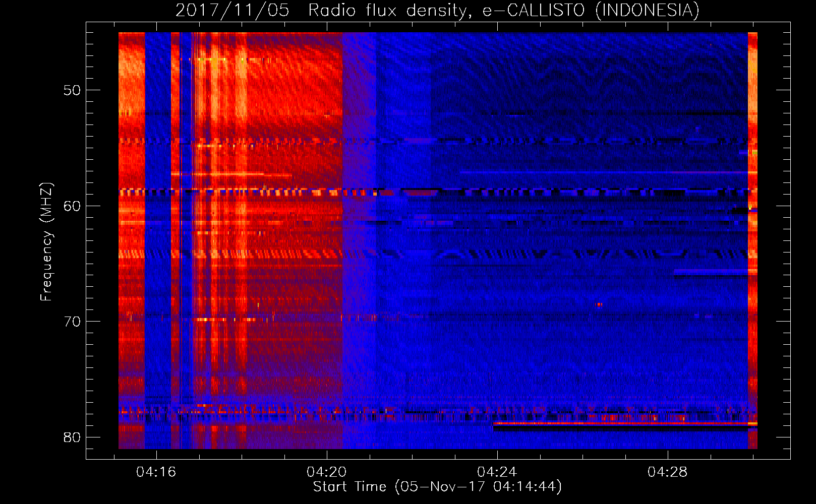Click the 50 frequency tick label
This screenshot has width=816, height=504.
tap(72, 91)
